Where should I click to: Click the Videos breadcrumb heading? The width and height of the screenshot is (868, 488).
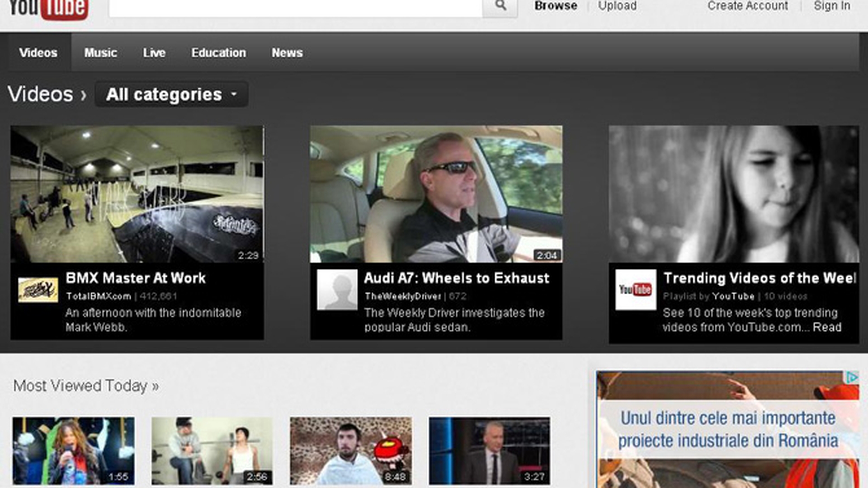pyautogui.click(x=40, y=94)
